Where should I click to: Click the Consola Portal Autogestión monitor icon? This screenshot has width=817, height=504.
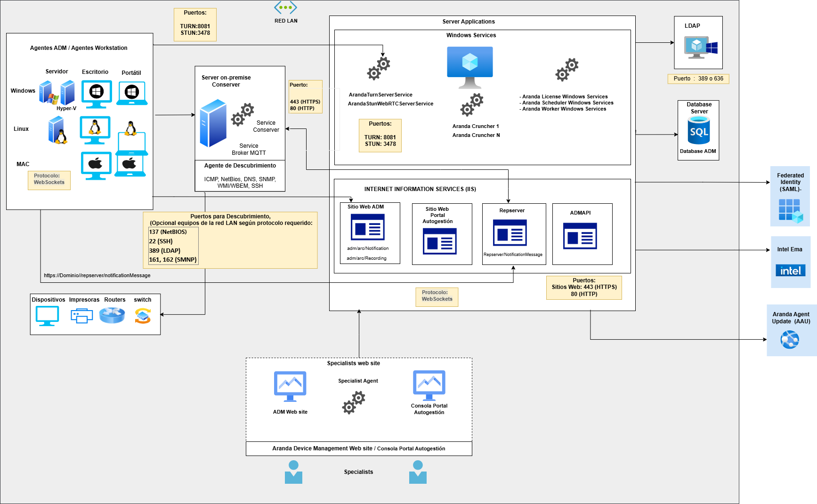coord(429,385)
